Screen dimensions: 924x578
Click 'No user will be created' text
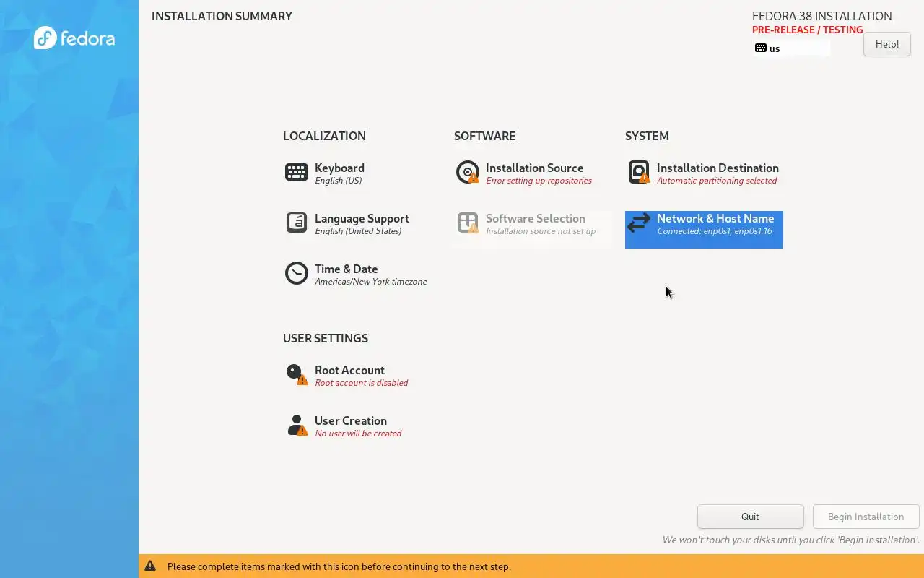[x=358, y=433]
